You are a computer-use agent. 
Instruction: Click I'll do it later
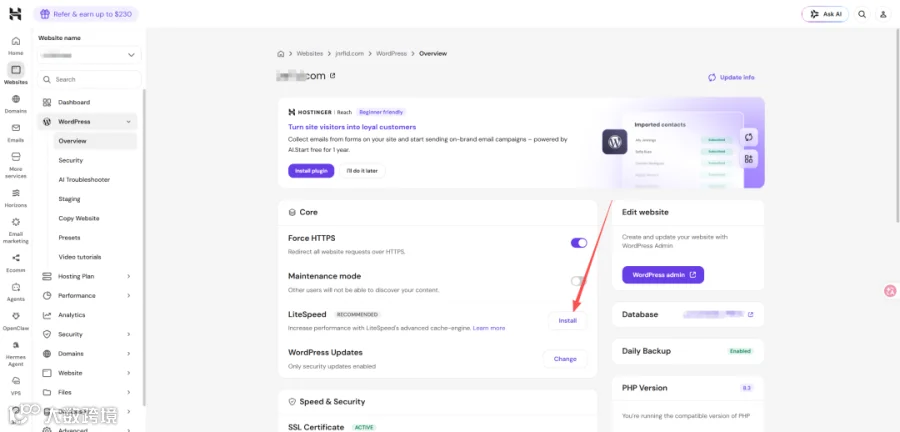(x=362, y=171)
